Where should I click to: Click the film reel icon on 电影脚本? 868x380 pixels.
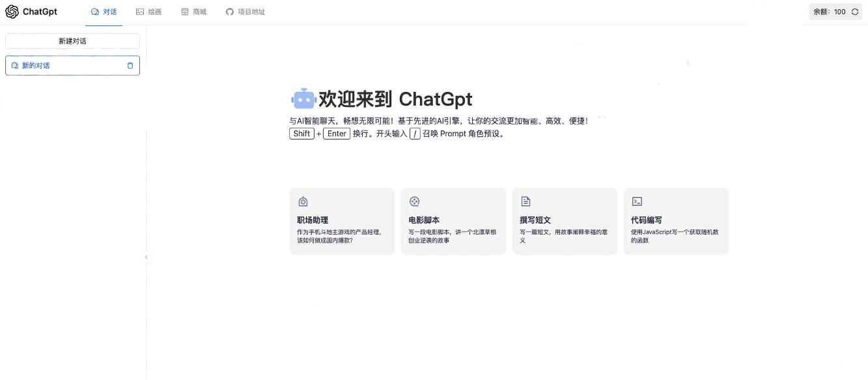(x=414, y=202)
